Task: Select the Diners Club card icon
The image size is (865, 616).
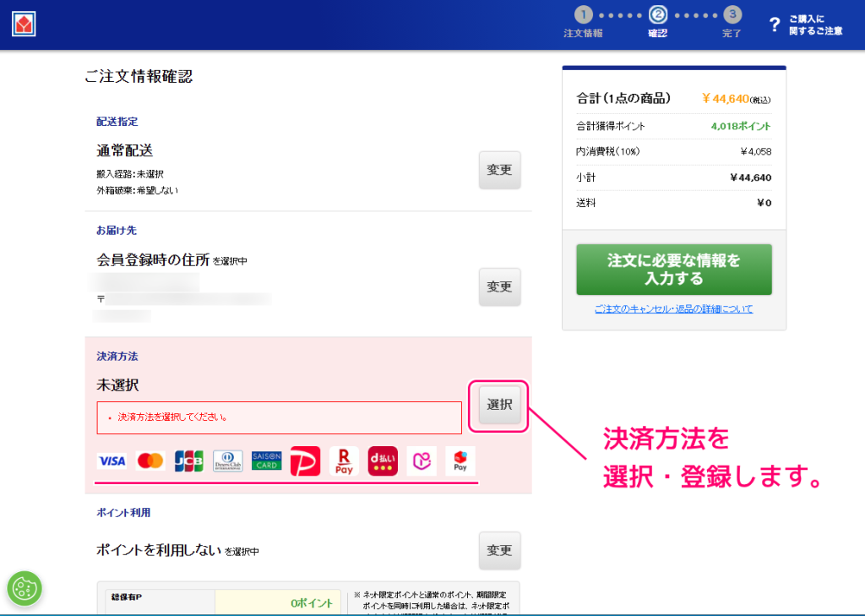Action: (227, 460)
